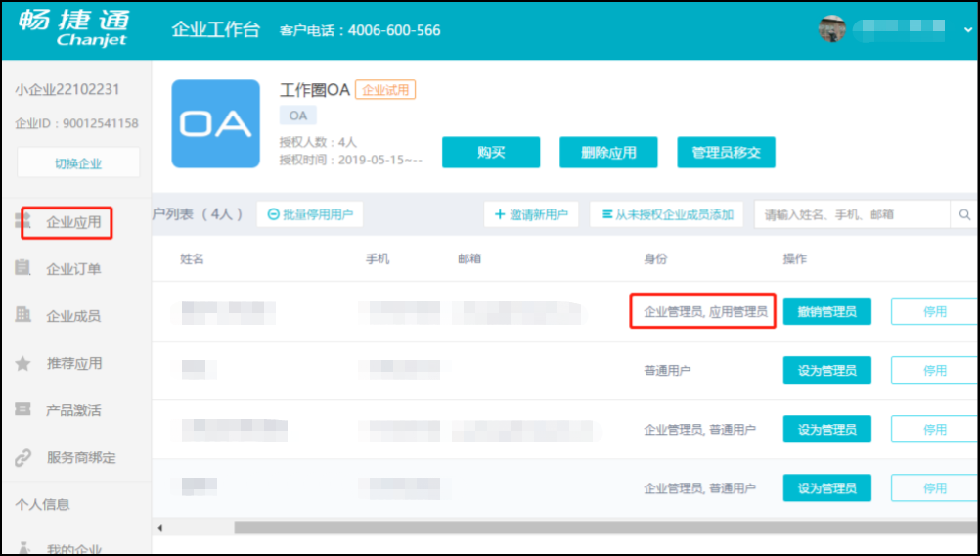Click the 操作 column header
This screenshot has width=980, height=556.
(x=795, y=259)
